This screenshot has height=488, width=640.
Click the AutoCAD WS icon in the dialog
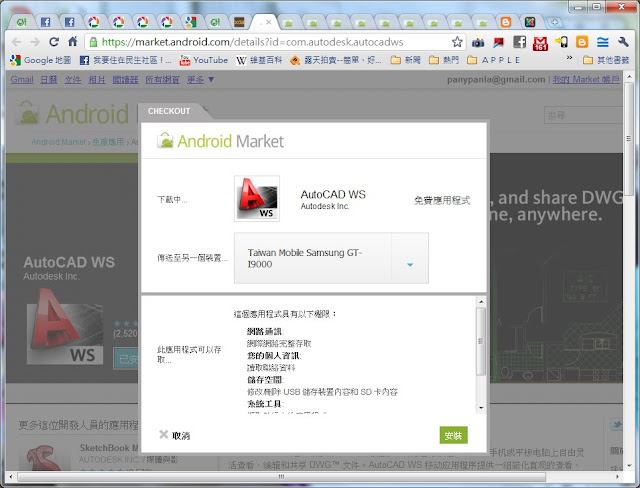(x=257, y=198)
